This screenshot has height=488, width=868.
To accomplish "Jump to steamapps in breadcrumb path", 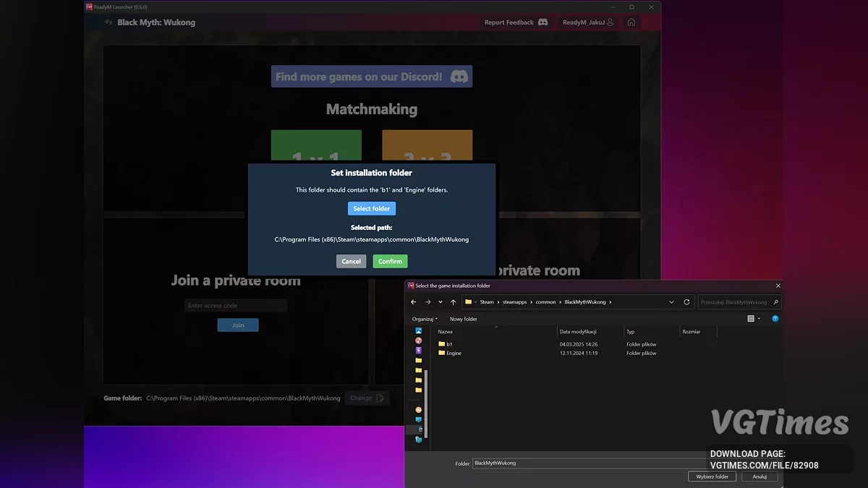I will (515, 302).
